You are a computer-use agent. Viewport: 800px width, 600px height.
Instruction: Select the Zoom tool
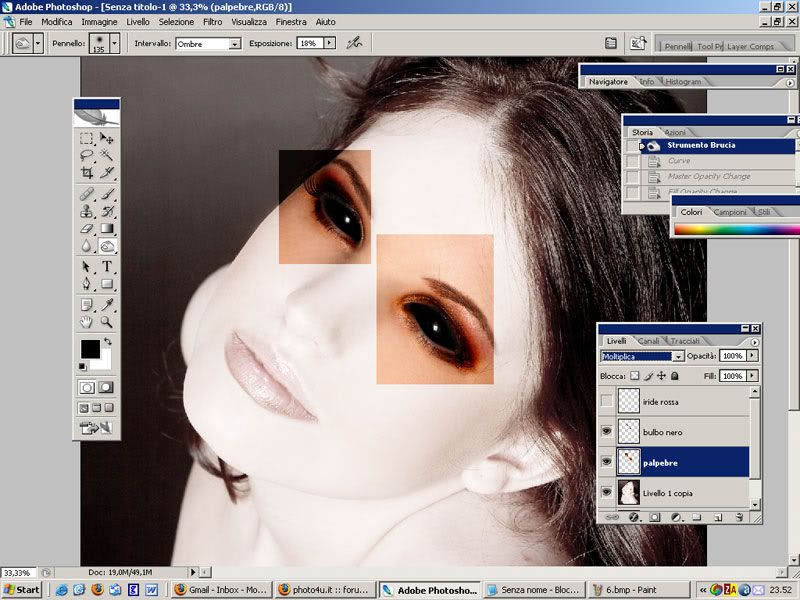coord(107,322)
